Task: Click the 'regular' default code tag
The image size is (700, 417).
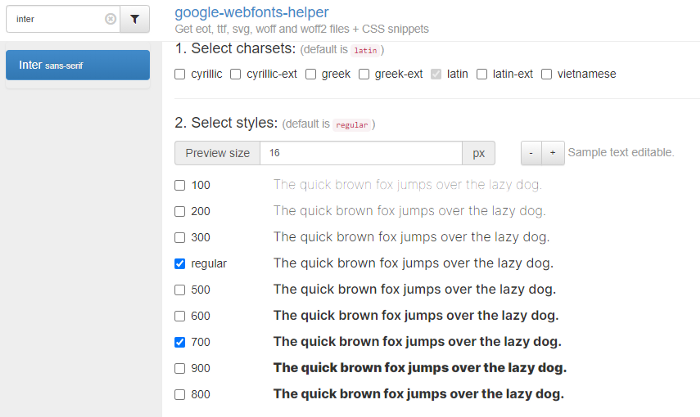Action: tap(352, 125)
